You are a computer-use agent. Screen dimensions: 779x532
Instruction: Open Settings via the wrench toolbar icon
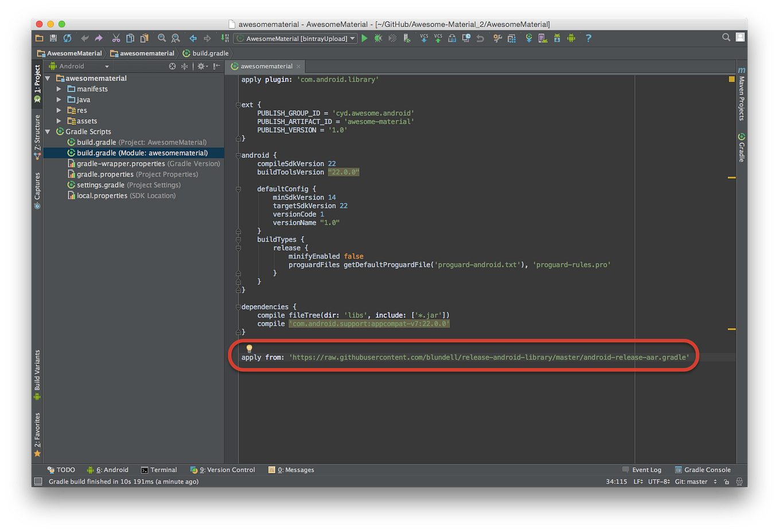[x=498, y=38]
